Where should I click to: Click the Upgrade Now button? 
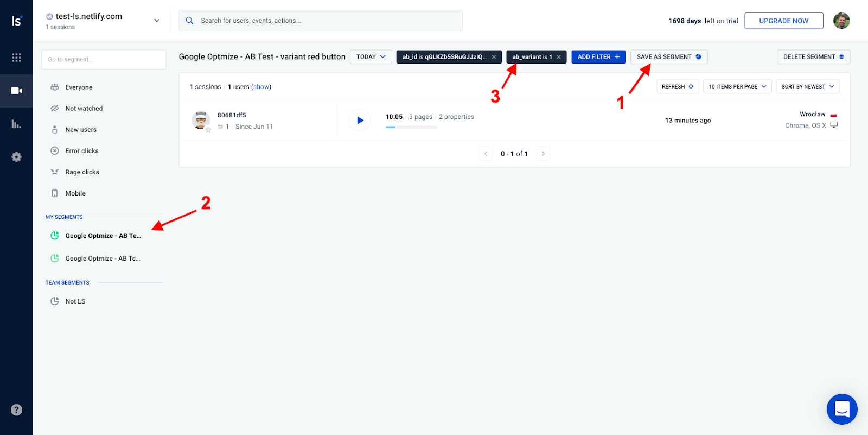(x=783, y=21)
